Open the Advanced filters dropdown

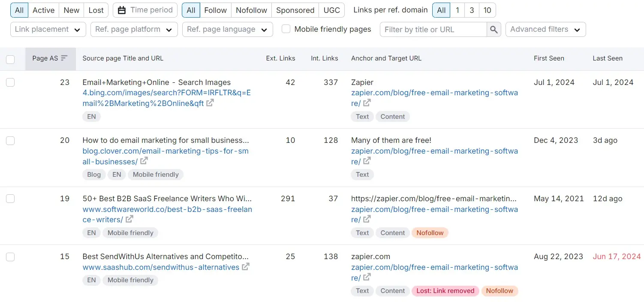point(545,29)
